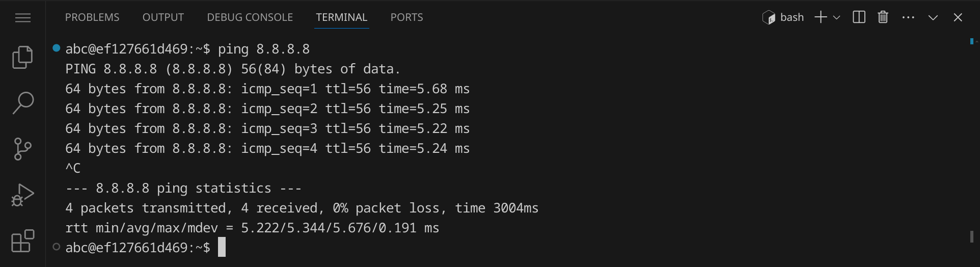Split the terminal
Image resolution: width=980 pixels, height=267 pixels.
point(859,17)
